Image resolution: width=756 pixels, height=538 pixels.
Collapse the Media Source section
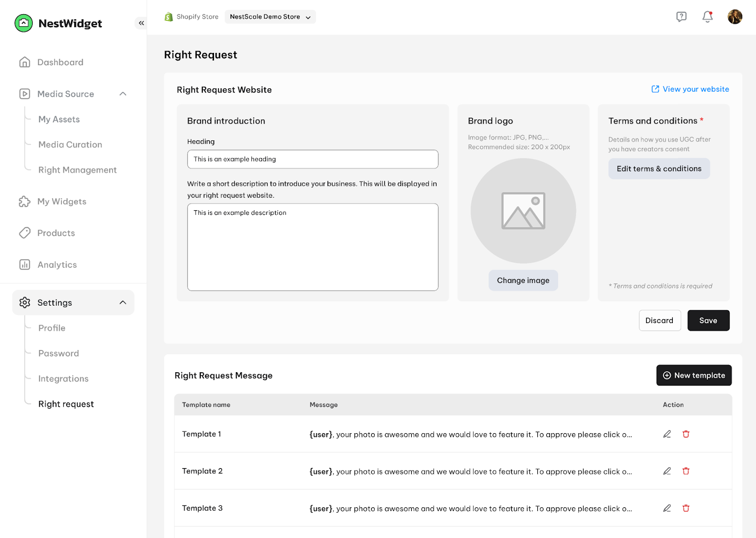pyautogui.click(x=123, y=94)
